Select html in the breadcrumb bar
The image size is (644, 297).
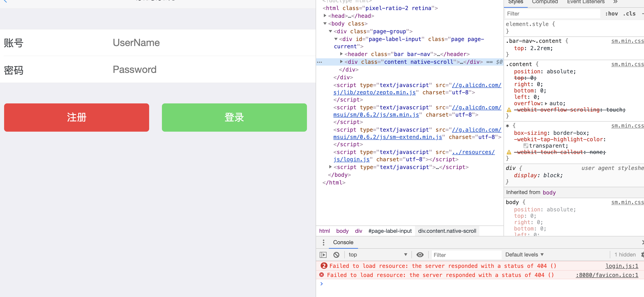[x=325, y=231]
